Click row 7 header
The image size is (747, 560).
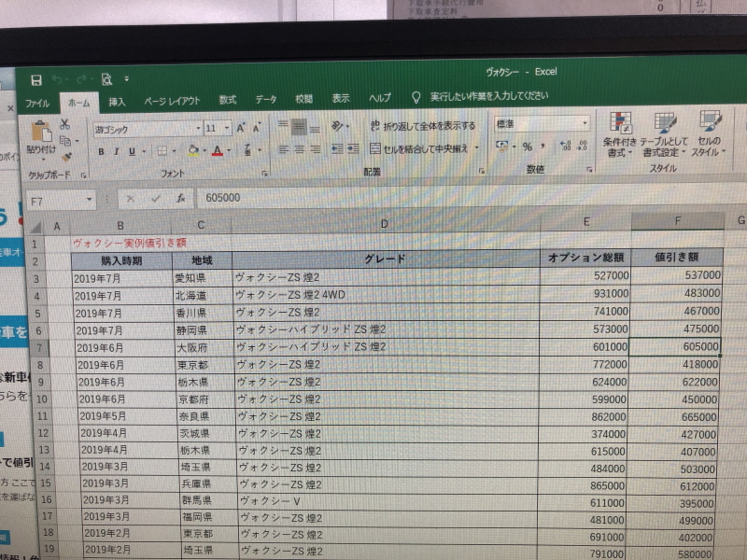coord(39,348)
